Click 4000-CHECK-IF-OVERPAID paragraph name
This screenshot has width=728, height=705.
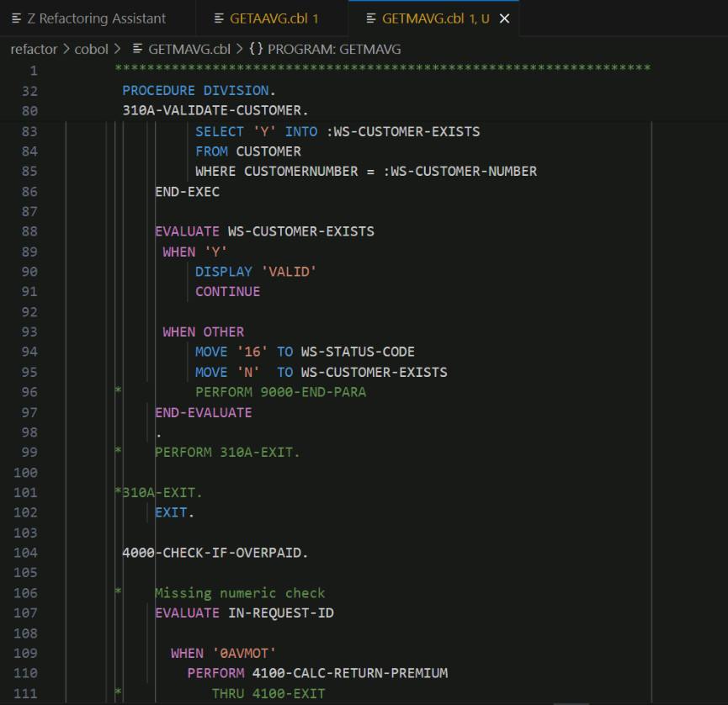click(x=215, y=553)
